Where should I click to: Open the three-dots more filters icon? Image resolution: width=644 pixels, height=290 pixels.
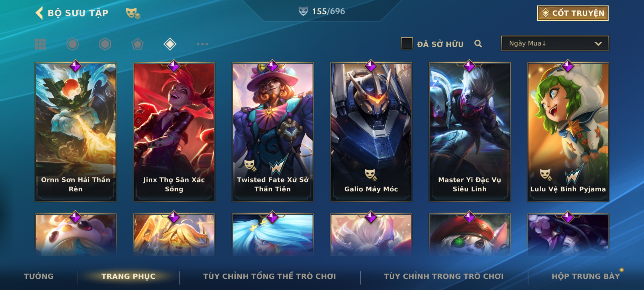[x=202, y=44]
